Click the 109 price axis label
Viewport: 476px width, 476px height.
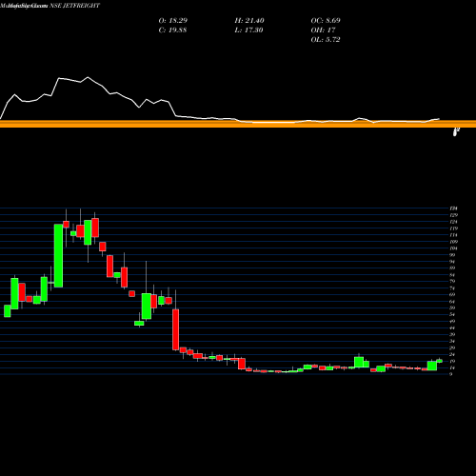[x=453, y=242]
